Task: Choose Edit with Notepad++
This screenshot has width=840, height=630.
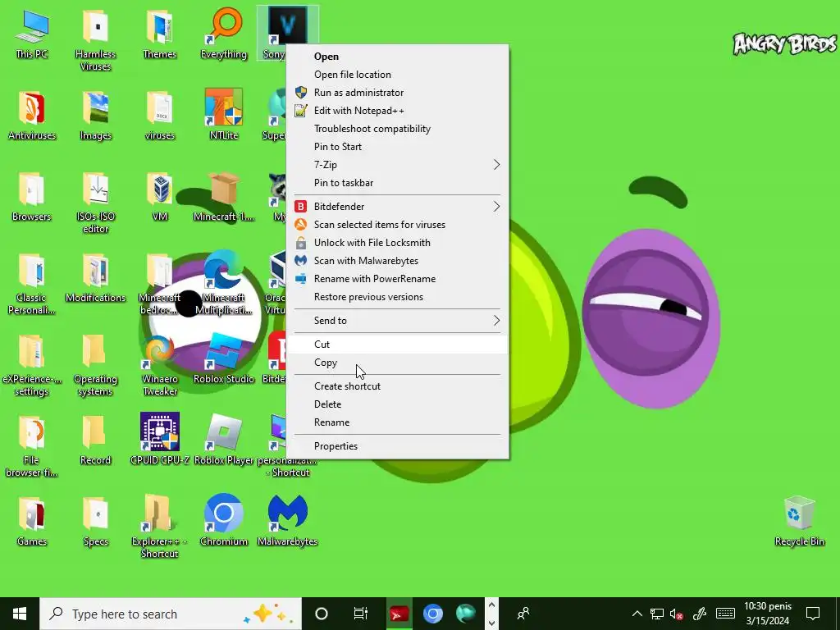Action: click(398, 111)
